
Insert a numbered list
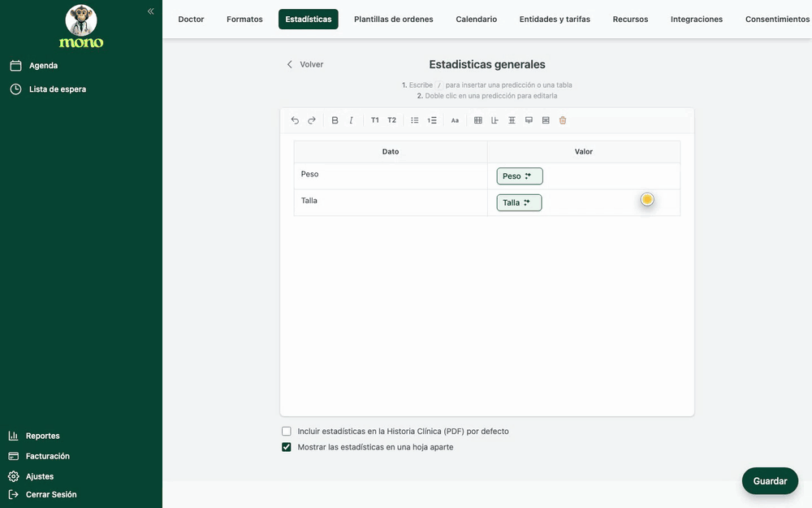pyautogui.click(x=432, y=120)
